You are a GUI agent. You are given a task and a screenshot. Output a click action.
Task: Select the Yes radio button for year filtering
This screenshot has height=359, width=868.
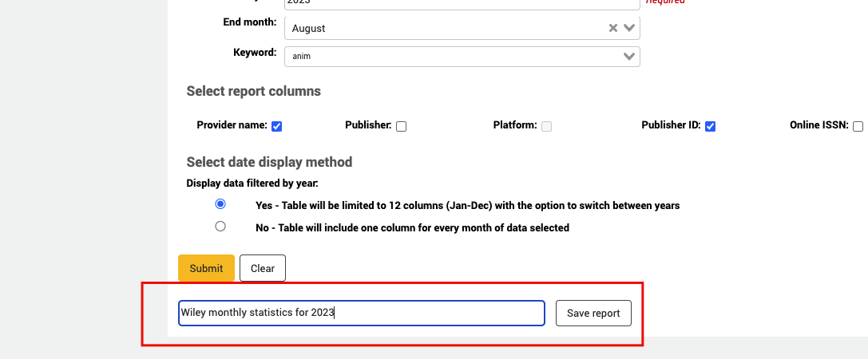click(220, 204)
